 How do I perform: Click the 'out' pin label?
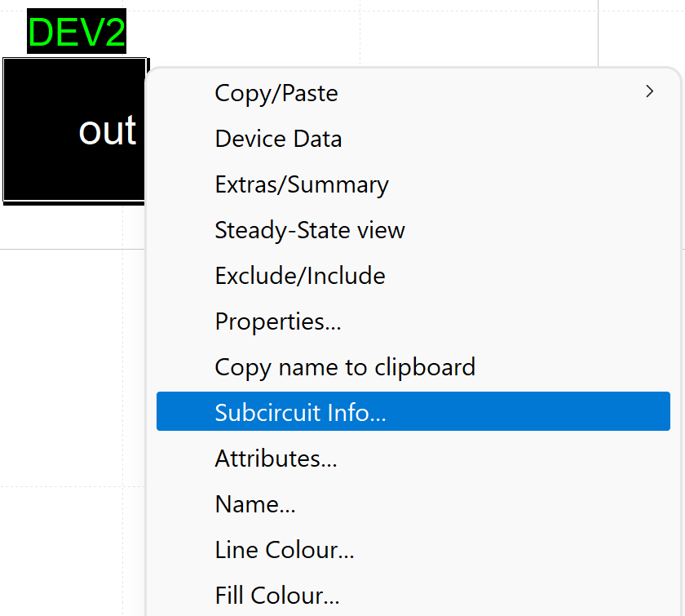(107, 131)
